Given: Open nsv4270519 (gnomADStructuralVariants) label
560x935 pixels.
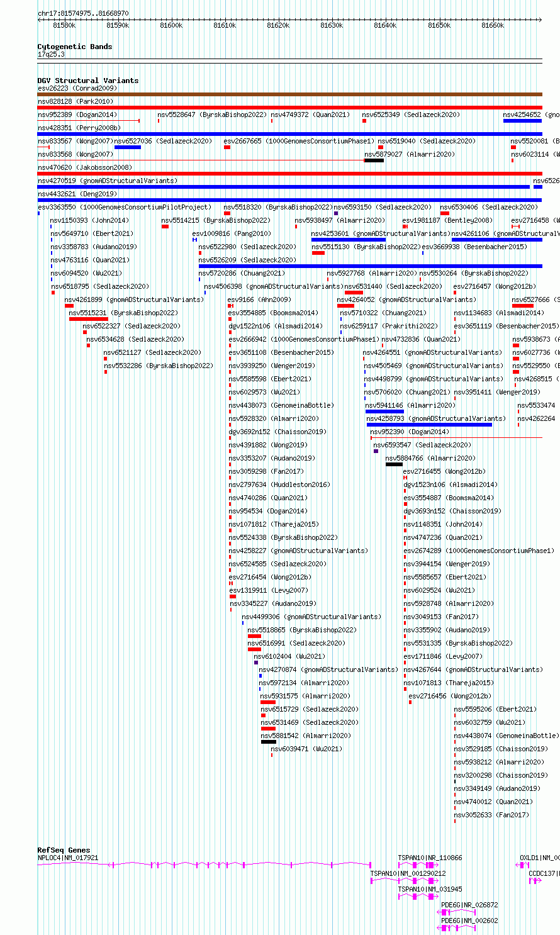Looking at the screenshot, I should [108, 181].
